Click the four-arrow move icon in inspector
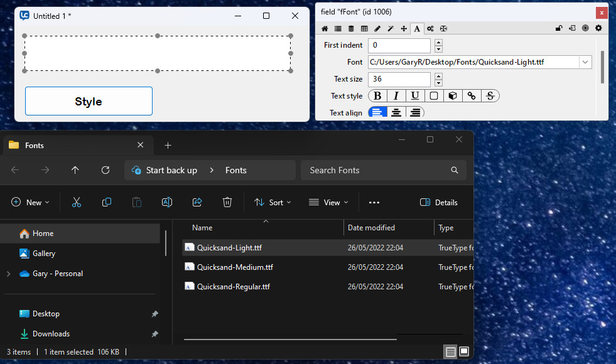Screen dimensions: 616x364 coord(404,28)
